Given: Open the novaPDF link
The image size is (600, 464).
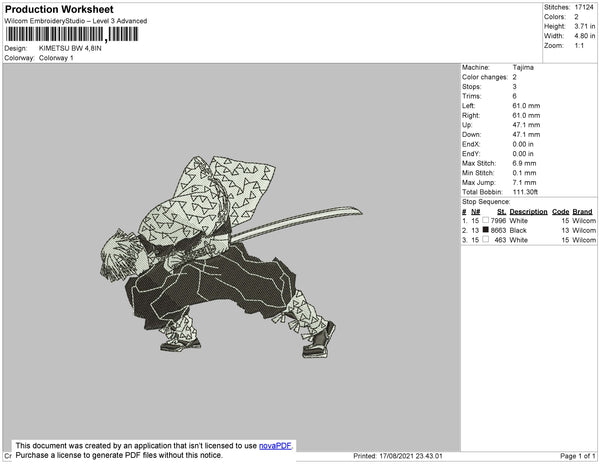Looking at the screenshot, I should [x=275, y=446].
